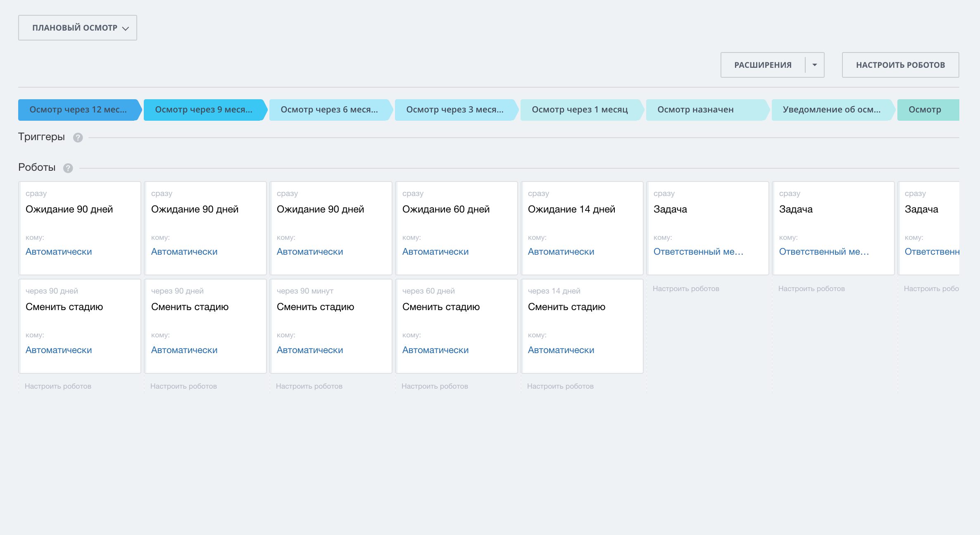Click help icon next to Триггеры
This screenshot has width=980, height=535.
click(x=78, y=138)
